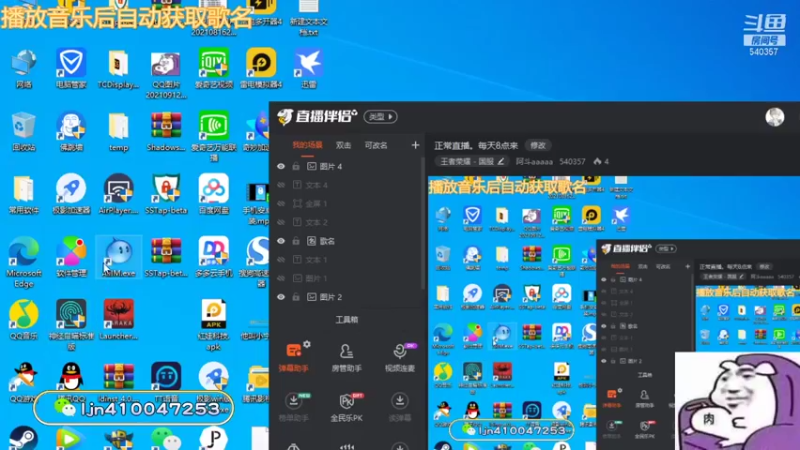Show the hidden 文本 1 source
This screenshot has width=800, height=450.
click(x=281, y=260)
